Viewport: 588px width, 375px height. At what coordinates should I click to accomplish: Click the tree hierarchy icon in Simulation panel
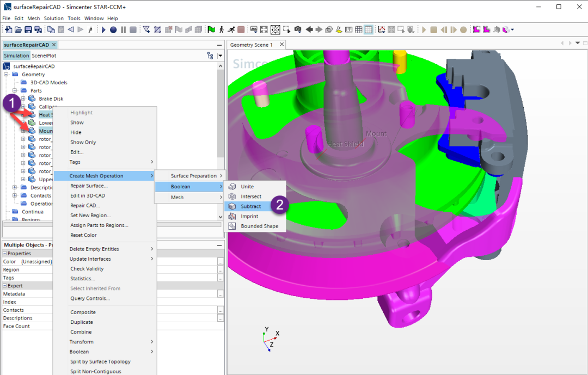click(x=210, y=56)
